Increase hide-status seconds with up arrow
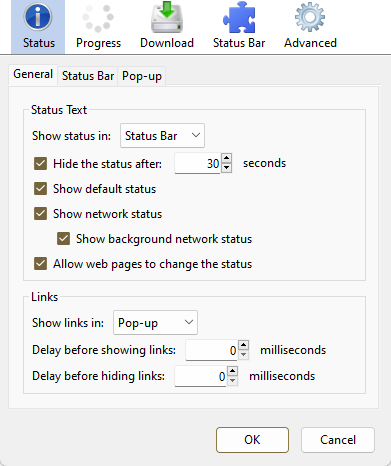This screenshot has width=391, height=466. click(227, 158)
